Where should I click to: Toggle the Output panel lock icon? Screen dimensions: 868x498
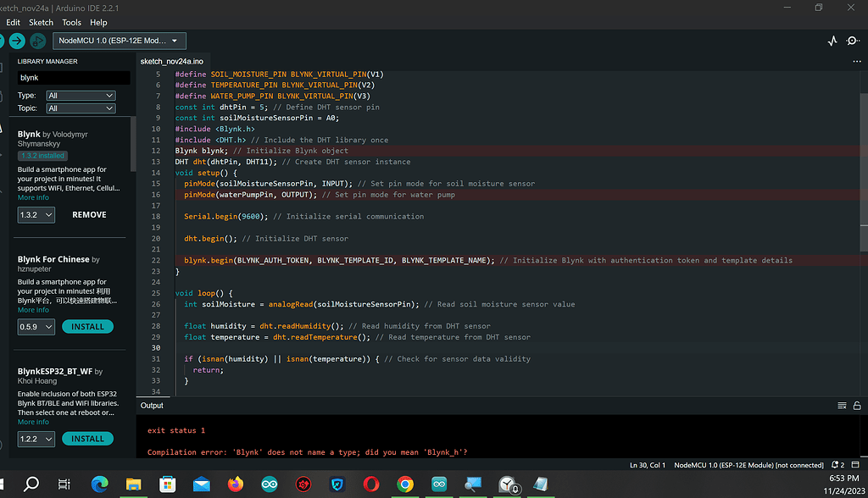856,406
